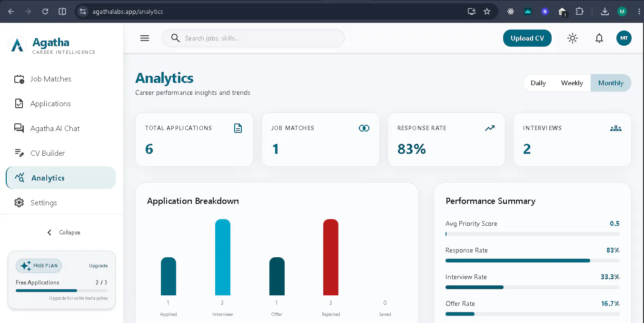
Task: Click Response Rate trending arrow icon
Action: tap(490, 128)
